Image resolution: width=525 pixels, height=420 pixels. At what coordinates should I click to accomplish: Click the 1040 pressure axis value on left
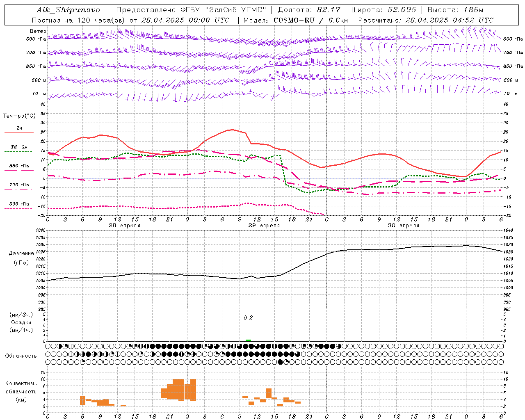tap(41, 231)
